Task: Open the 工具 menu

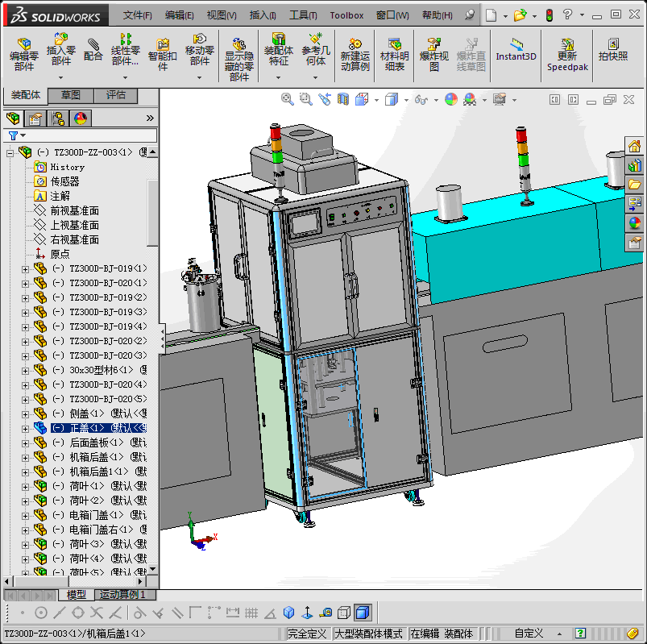Action: (x=303, y=15)
